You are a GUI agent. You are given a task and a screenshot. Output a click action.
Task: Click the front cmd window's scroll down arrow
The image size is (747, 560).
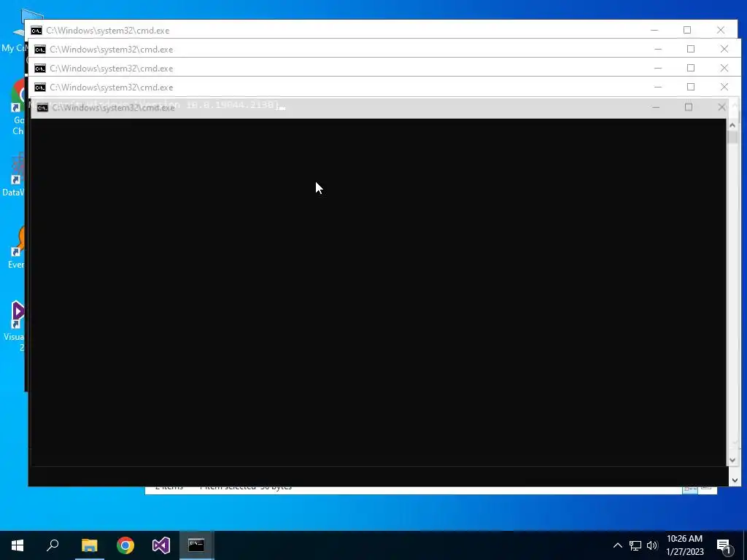732,461
